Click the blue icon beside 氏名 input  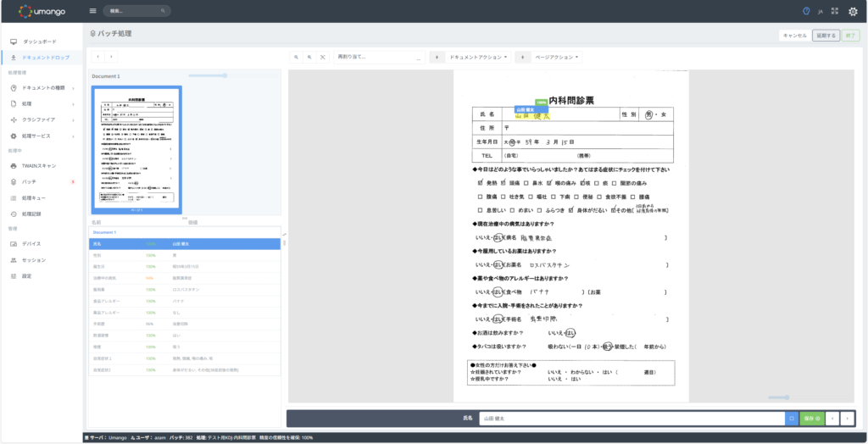[x=791, y=418]
